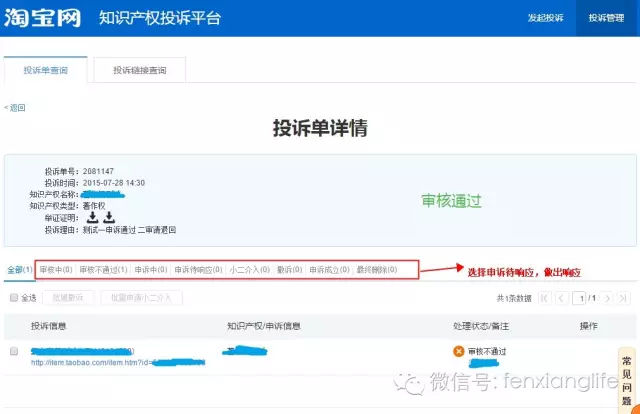
Task: Filter by 审核中(0)
Action: click(56, 269)
